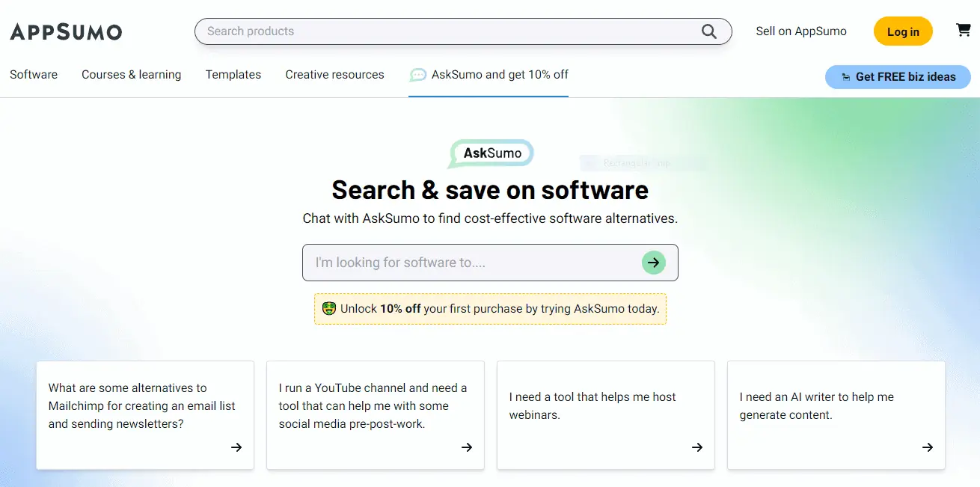The height and width of the screenshot is (487, 980).
Task: Open the Courses & learning menu
Action: click(x=132, y=75)
